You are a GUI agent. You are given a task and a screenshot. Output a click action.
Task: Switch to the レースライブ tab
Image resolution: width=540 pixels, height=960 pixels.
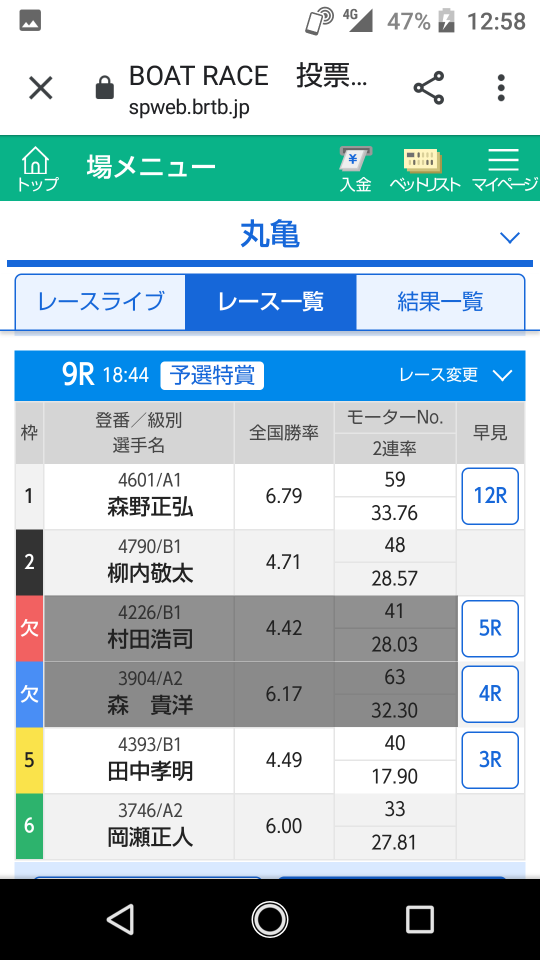coord(100,302)
